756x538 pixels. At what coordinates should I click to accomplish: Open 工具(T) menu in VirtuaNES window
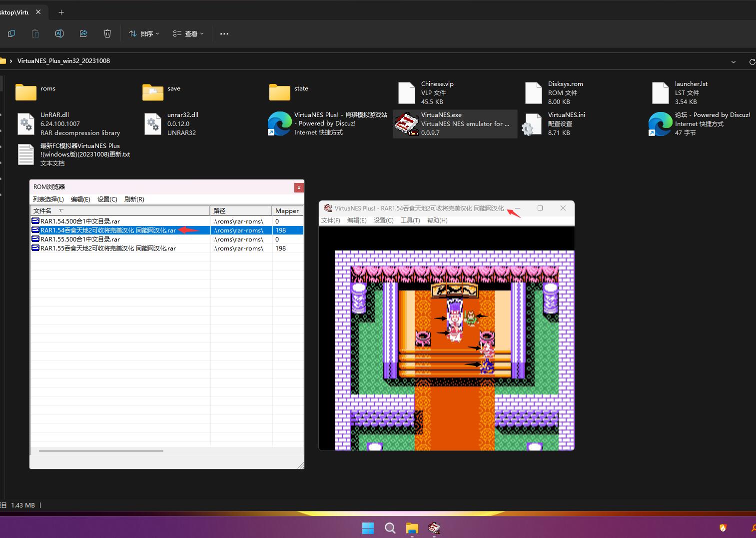(410, 220)
